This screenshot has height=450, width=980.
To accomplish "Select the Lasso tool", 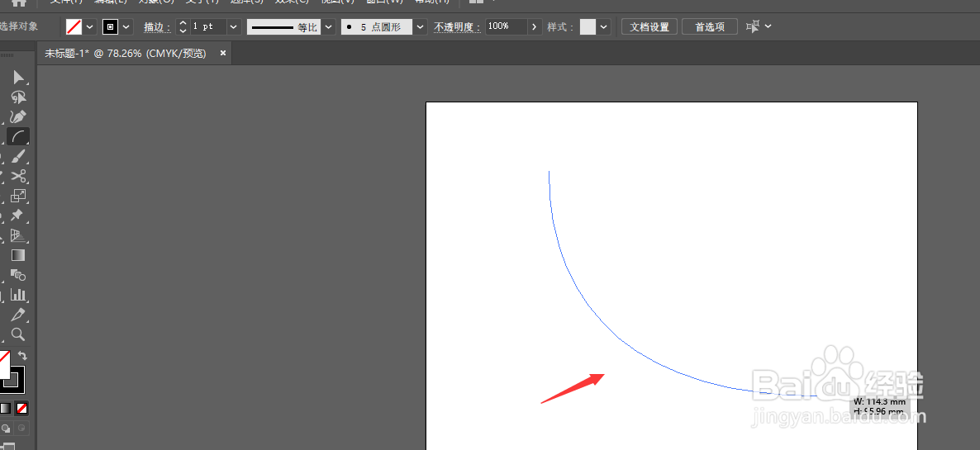I will 18,97.
